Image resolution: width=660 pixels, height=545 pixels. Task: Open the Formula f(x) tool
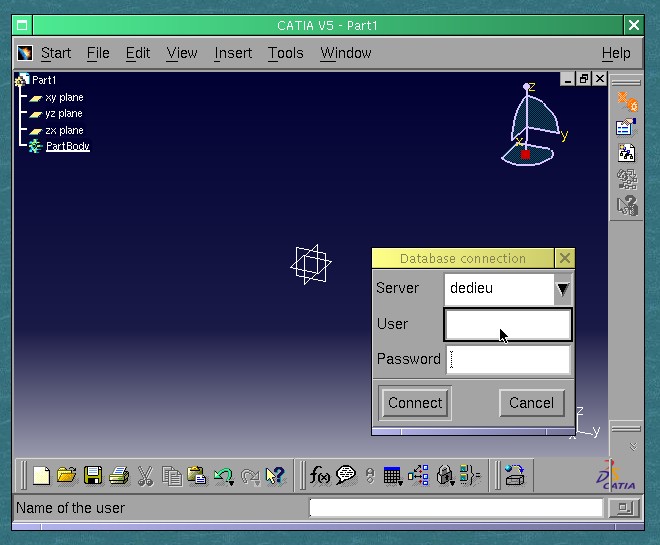pos(319,476)
